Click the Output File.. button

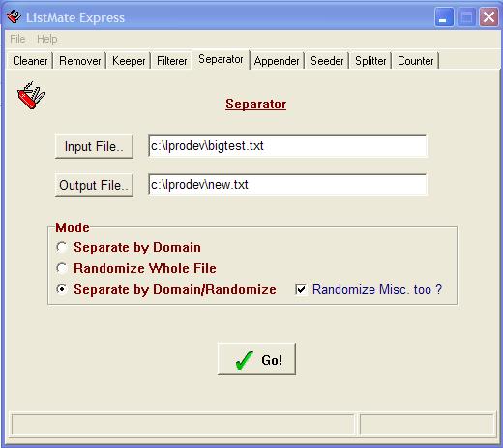tap(94, 185)
